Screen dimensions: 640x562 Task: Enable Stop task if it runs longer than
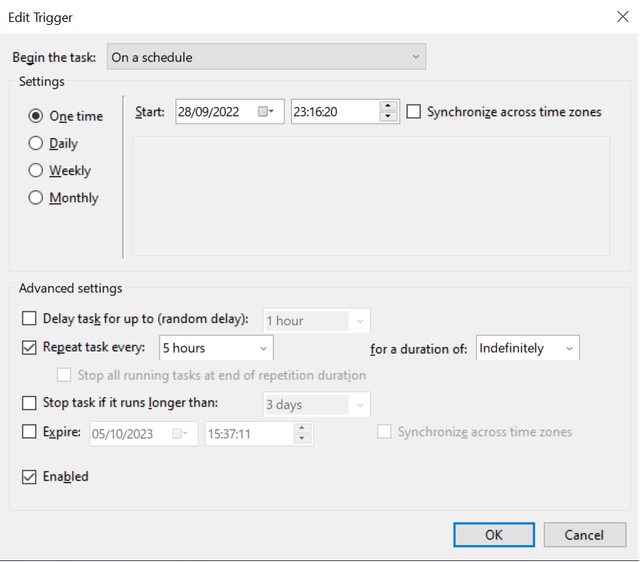click(x=29, y=403)
